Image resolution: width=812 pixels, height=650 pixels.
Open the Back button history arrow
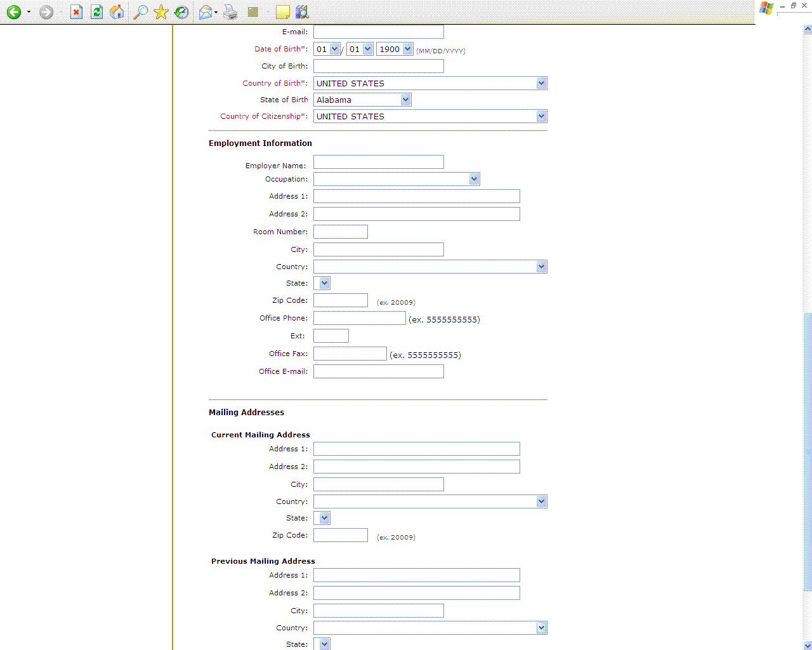pyautogui.click(x=29, y=12)
